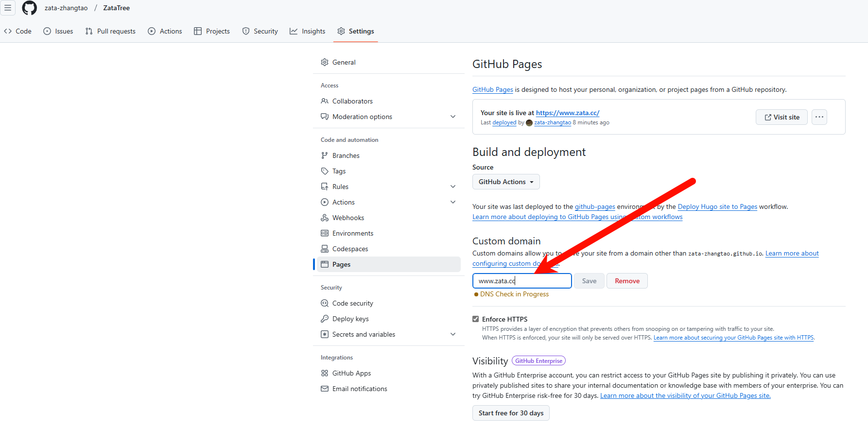
Task: Click the GitHub Apps grid icon
Action: click(x=325, y=373)
